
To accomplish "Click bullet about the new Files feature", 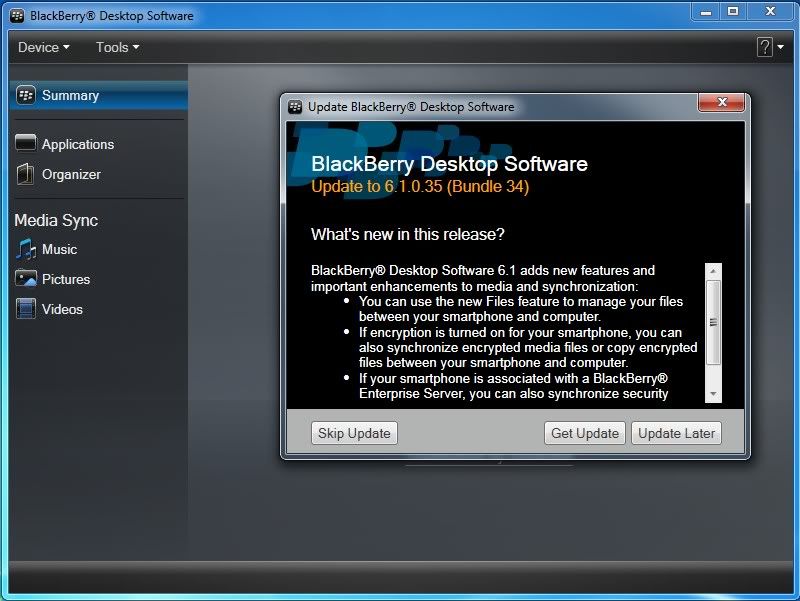I will (520, 309).
